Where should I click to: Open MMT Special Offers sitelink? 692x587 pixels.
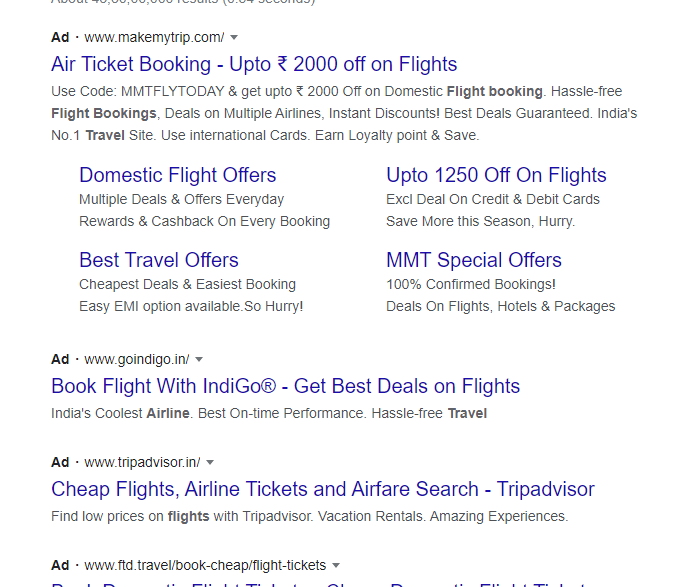tap(474, 260)
